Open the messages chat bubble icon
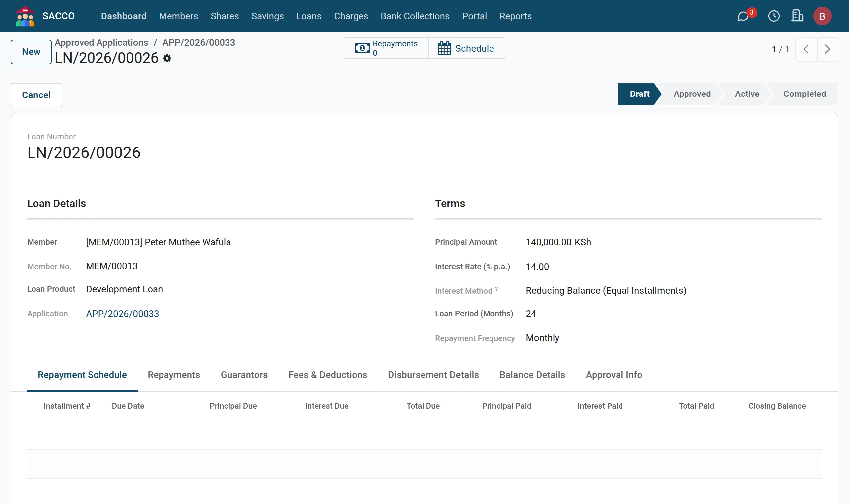This screenshot has width=849, height=504. pyautogui.click(x=743, y=16)
